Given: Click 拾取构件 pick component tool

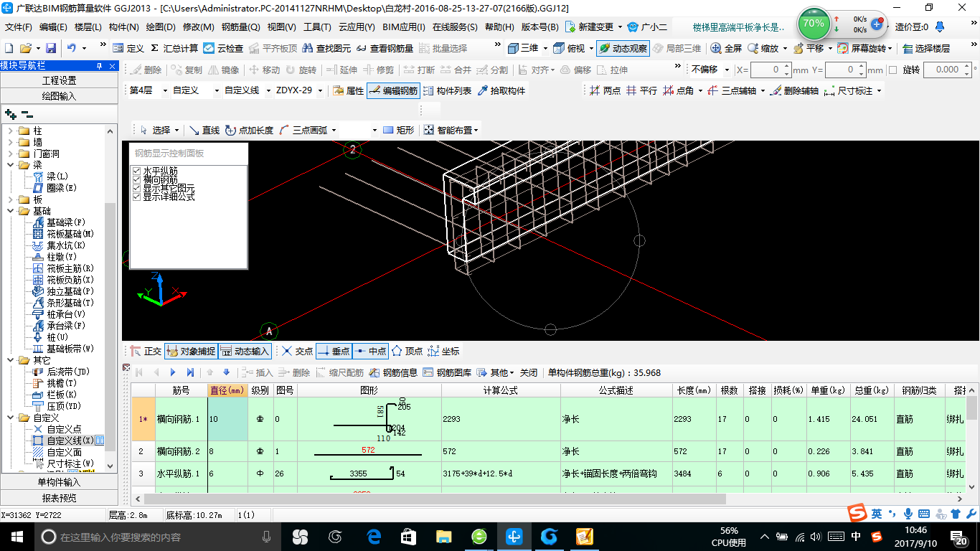Looking at the screenshot, I should pyautogui.click(x=501, y=90).
